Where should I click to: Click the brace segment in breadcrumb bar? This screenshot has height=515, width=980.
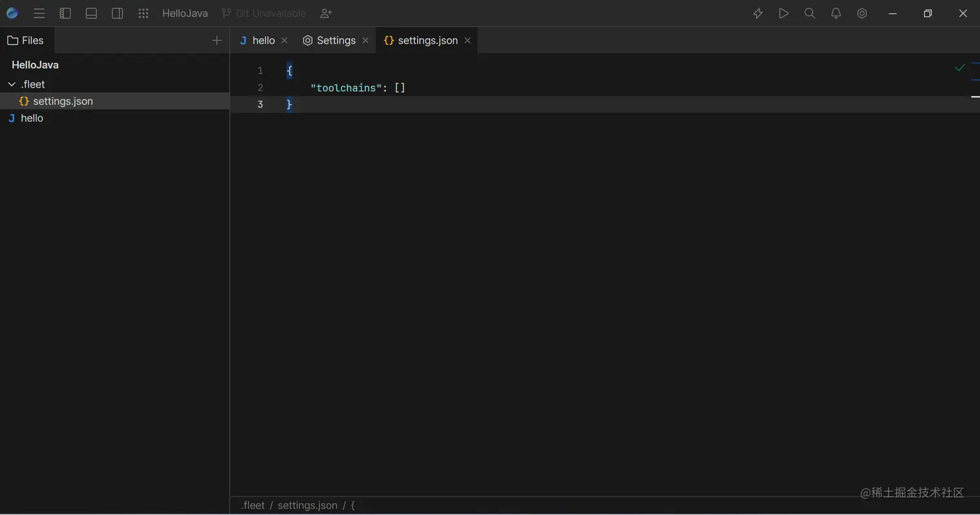coord(353,505)
